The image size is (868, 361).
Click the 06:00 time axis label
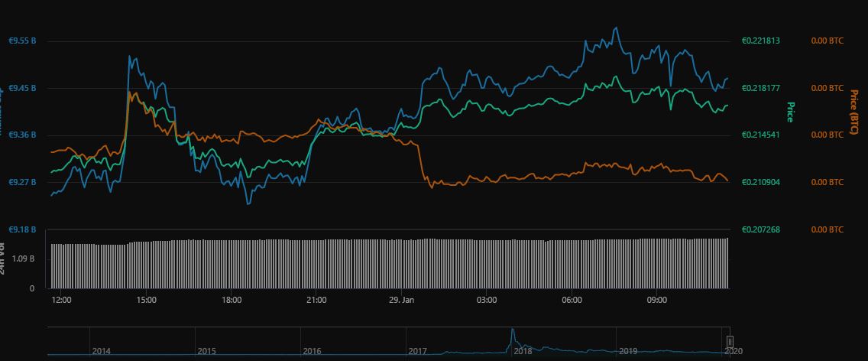pyautogui.click(x=572, y=300)
